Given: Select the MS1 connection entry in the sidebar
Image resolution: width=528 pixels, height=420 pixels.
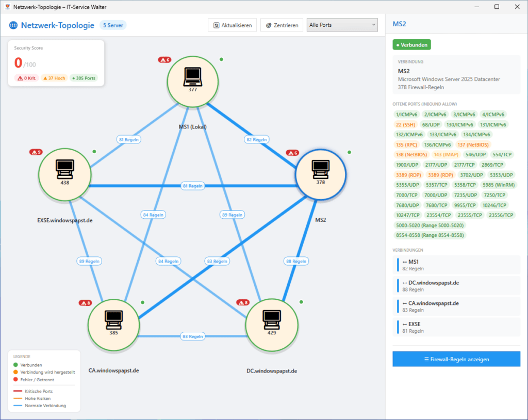Looking at the screenshot, I should coord(456,265).
